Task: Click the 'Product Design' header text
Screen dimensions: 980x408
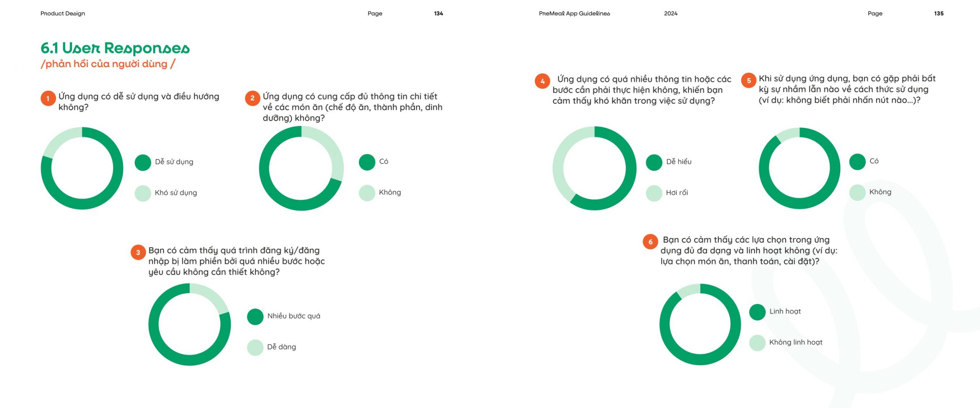Action: pyautogui.click(x=63, y=13)
